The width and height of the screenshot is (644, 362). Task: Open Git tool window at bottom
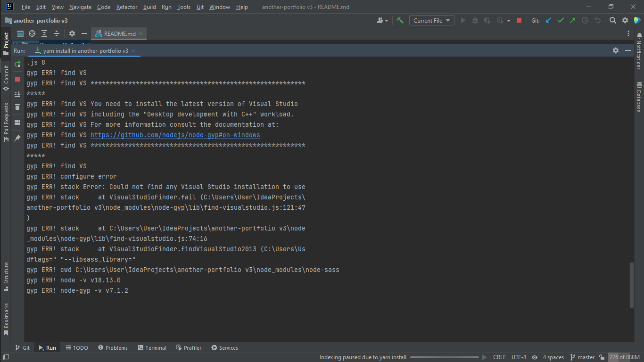click(22, 348)
